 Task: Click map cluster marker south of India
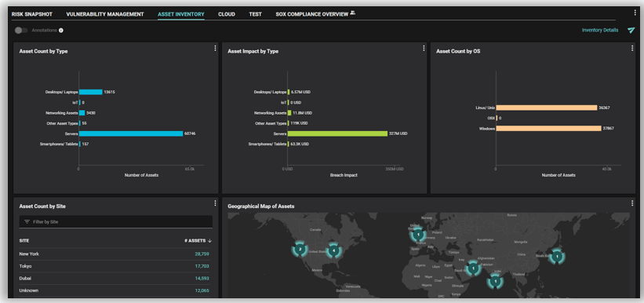coord(495,282)
